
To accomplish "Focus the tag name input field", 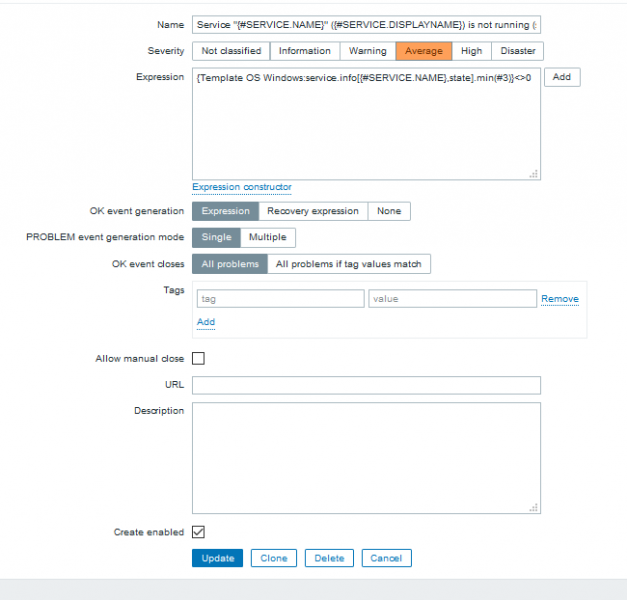I will [x=280, y=298].
